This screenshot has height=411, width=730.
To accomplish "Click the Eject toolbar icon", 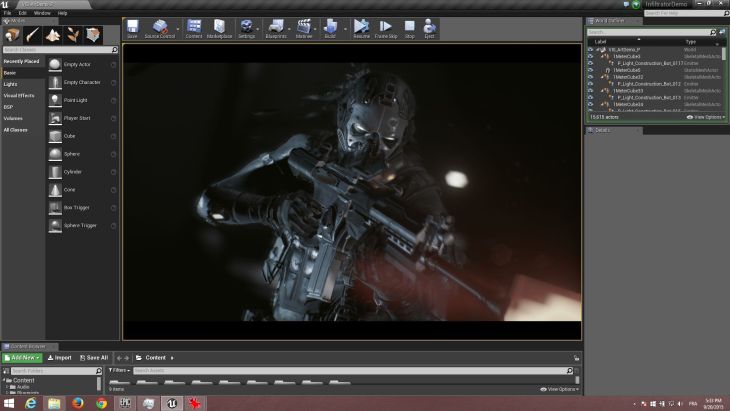I will [429, 29].
